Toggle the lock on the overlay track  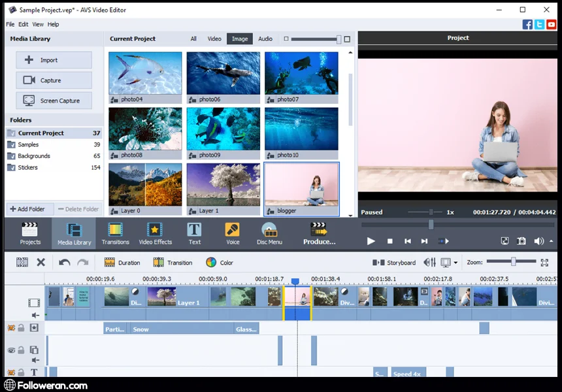coord(21,350)
